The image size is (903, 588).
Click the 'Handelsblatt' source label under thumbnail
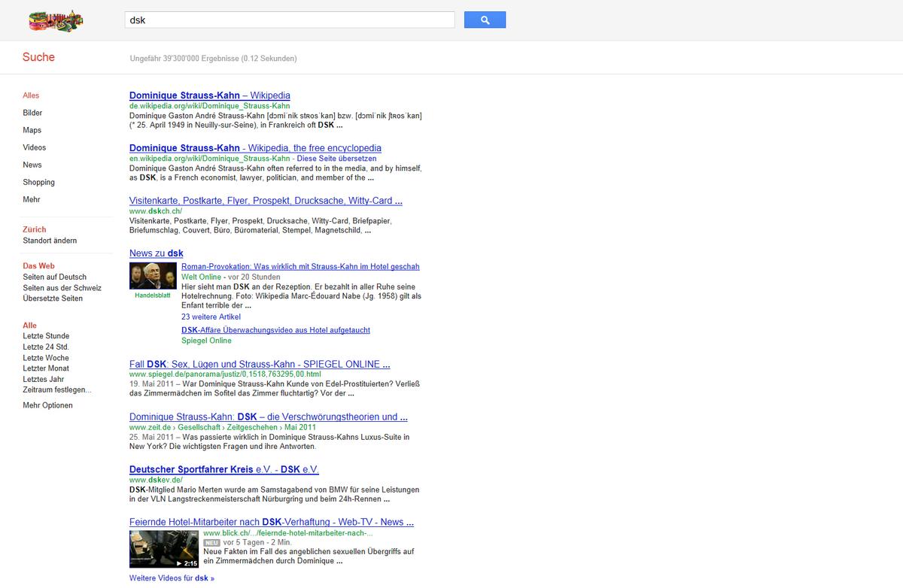click(153, 296)
